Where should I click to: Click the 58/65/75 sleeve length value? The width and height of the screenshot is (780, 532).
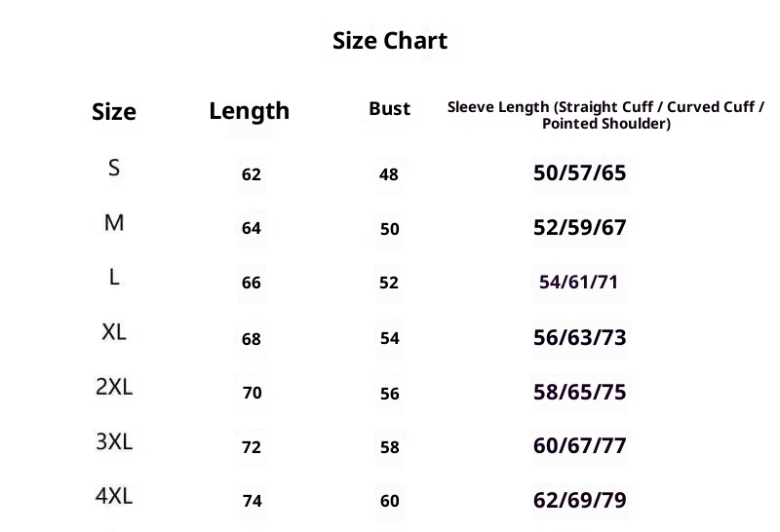(x=579, y=393)
